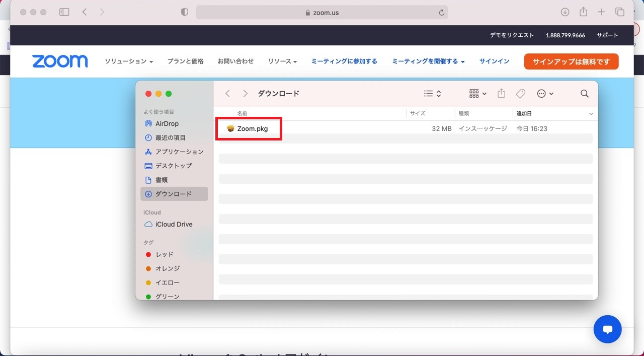644x356 pixels.
Task: Reload the zoom.us page
Action: tap(442, 13)
